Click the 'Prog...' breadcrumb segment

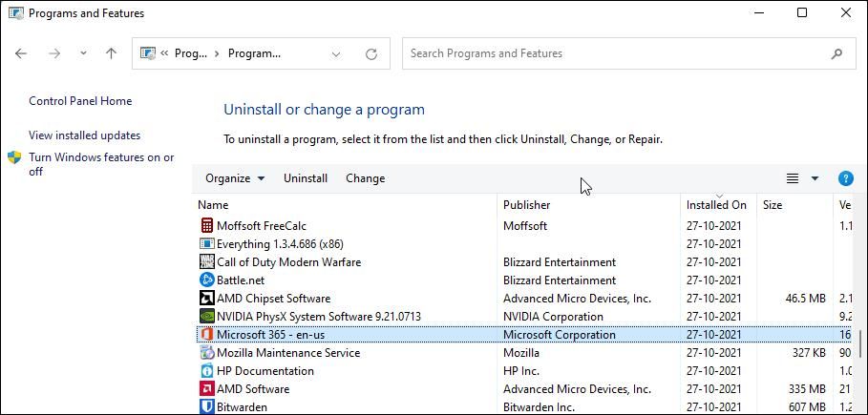click(191, 53)
